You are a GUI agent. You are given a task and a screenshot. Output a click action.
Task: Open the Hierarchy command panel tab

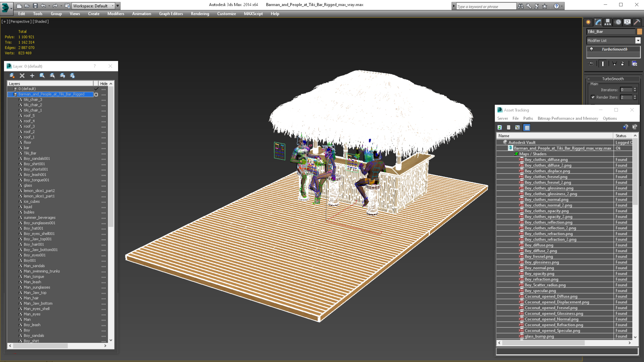[x=608, y=22]
